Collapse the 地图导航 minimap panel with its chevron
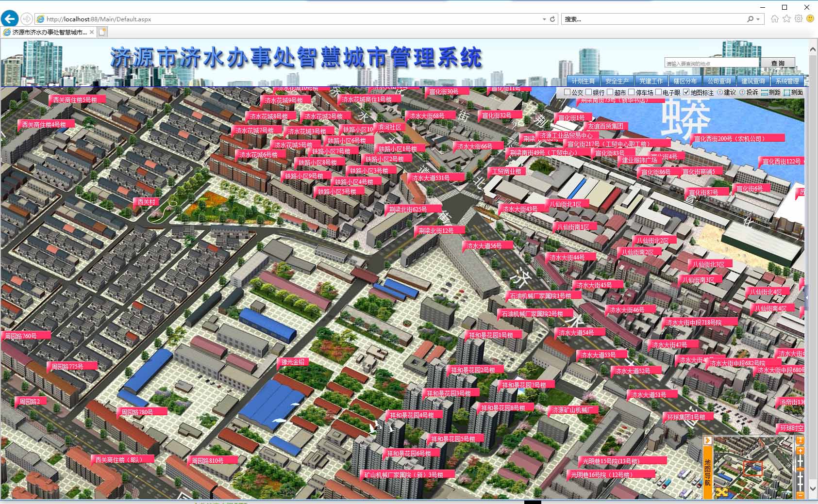The width and height of the screenshot is (818, 504). point(708,440)
